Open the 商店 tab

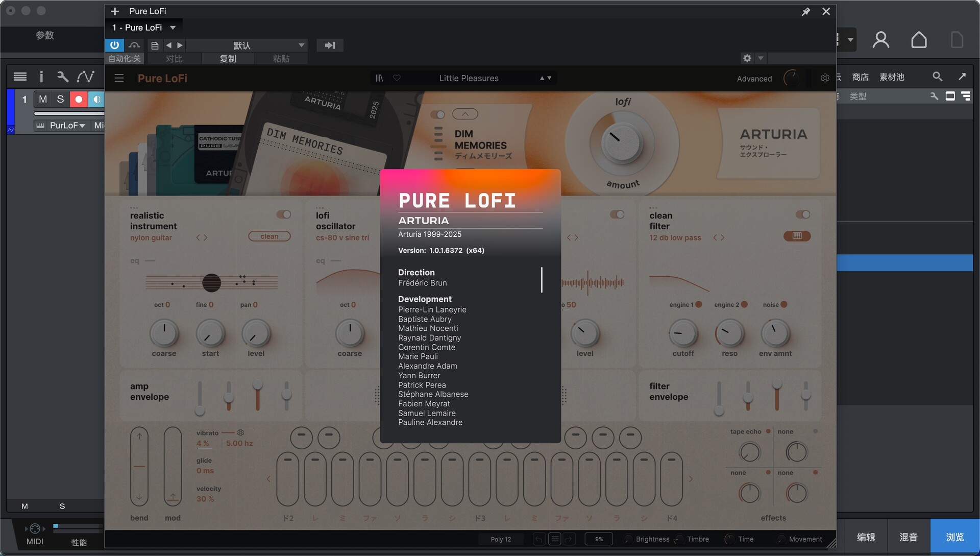click(860, 77)
